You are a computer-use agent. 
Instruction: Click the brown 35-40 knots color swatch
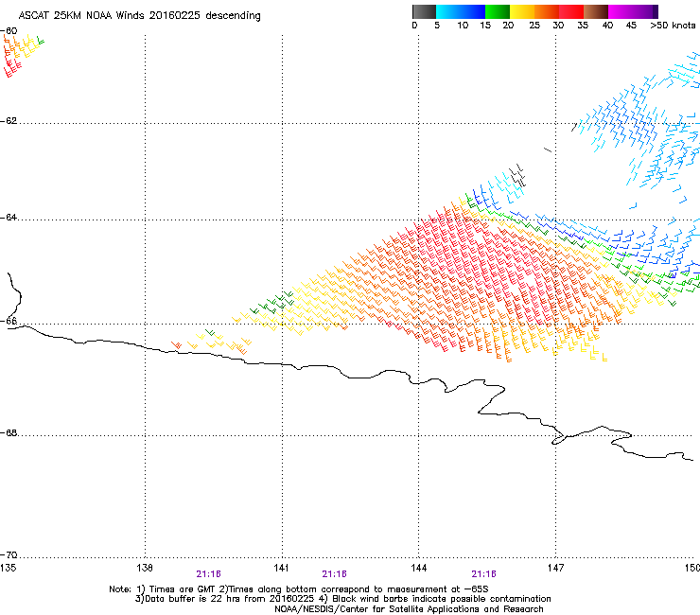pos(596,11)
